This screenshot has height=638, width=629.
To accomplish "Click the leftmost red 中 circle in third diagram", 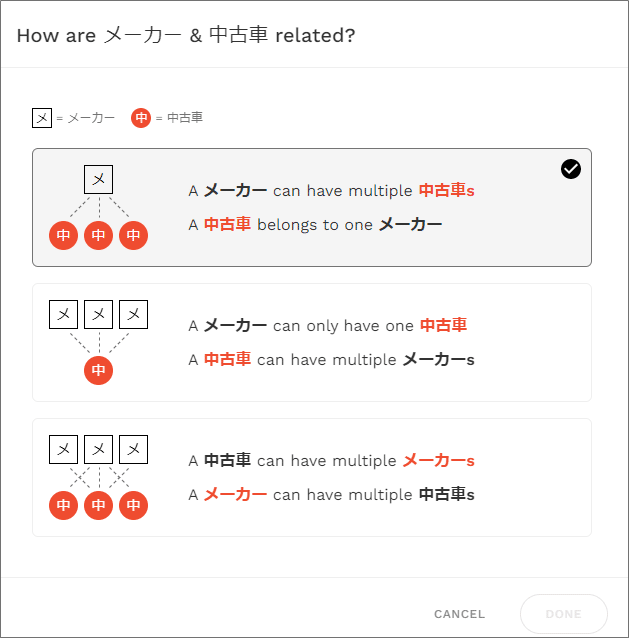I will coord(63,505).
